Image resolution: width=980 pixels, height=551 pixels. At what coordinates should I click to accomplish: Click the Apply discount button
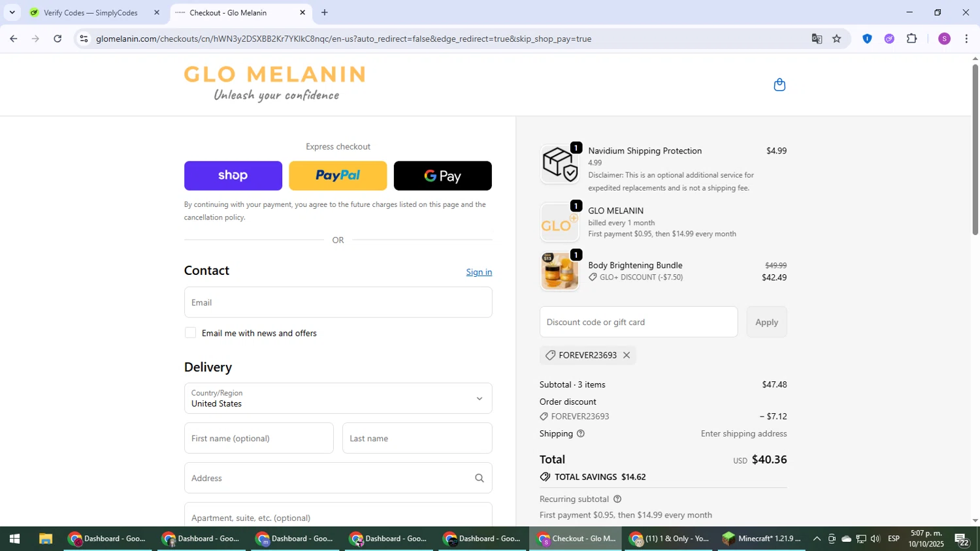tap(767, 322)
